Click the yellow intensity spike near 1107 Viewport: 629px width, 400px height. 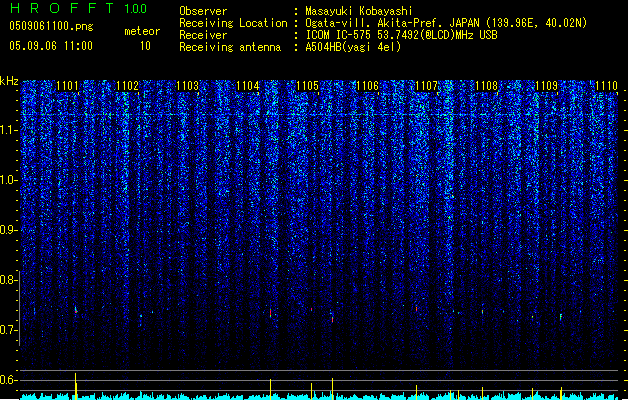pos(416,392)
